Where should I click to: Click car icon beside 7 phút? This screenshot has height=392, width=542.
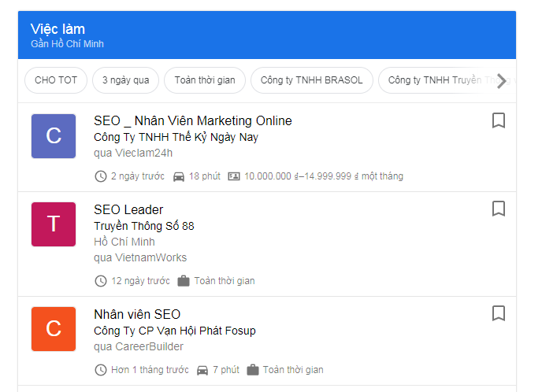[202, 370]
